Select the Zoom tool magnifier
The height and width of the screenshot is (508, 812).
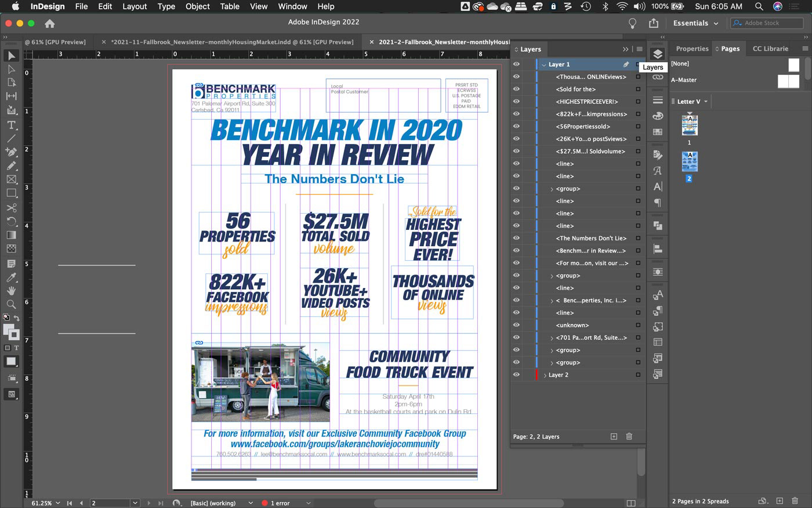[11, 304]
